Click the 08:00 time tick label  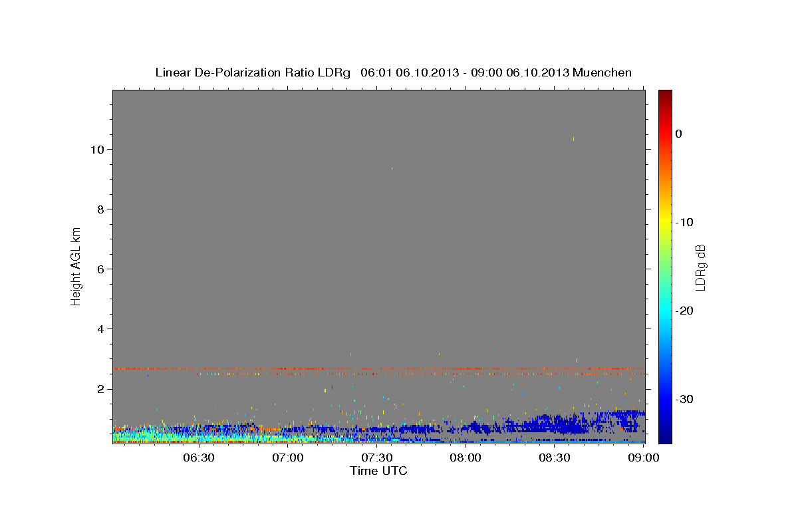465,458
